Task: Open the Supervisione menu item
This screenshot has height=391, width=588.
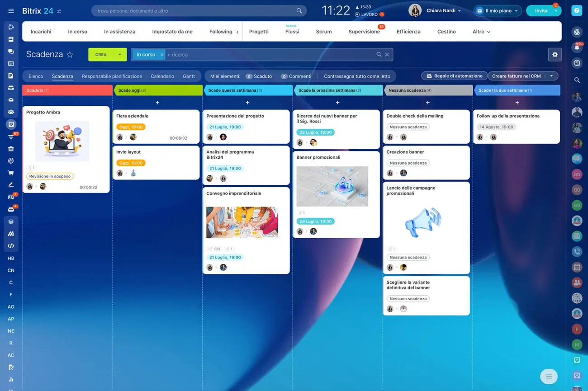Action: click(364, 31)
